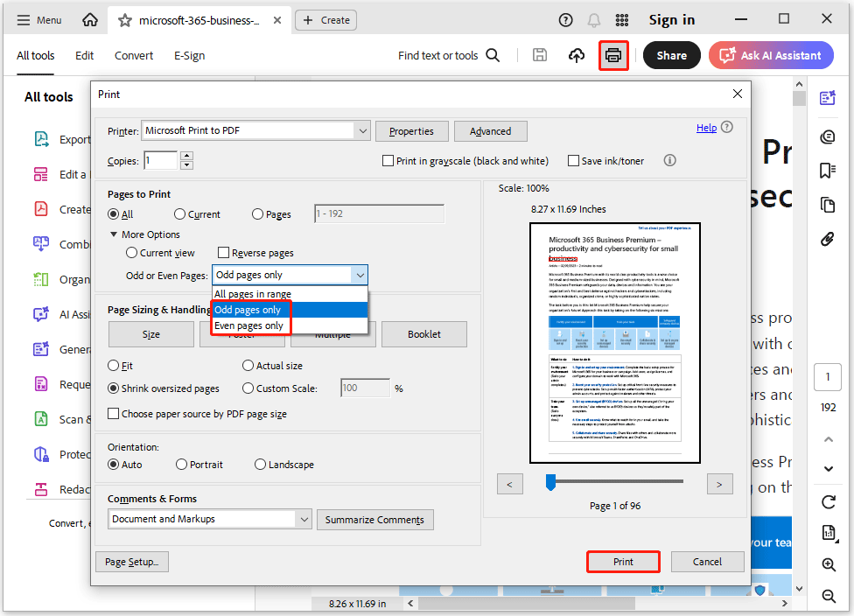Switch to the Convert tab
Screen dimensions: 854x616
(x=134, y=55)
